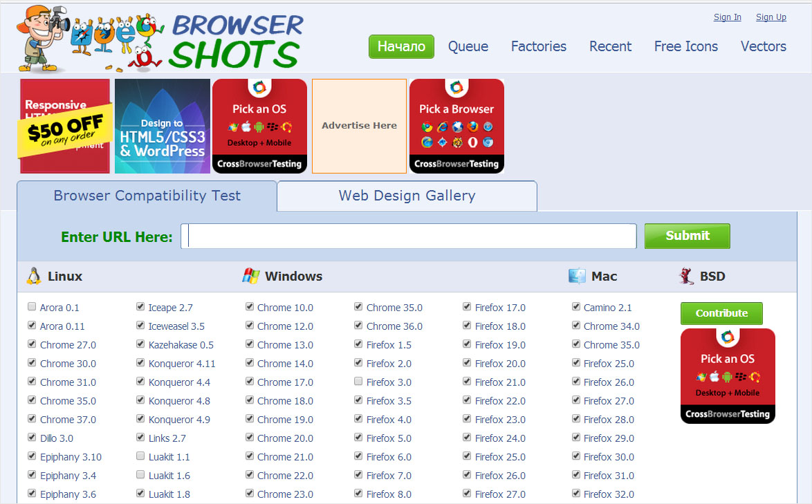Open the Web Design Gallery tab
Screen dimensions: 812x504
pyautogui.click(x=407, y=196)
